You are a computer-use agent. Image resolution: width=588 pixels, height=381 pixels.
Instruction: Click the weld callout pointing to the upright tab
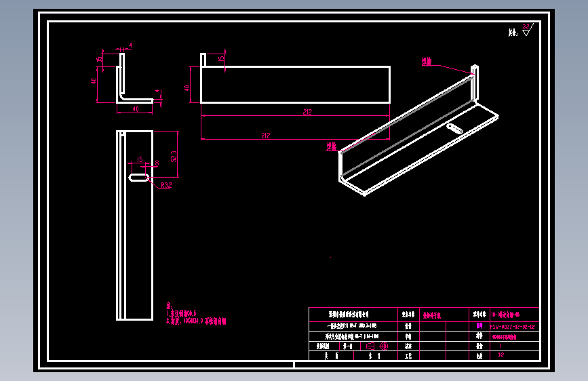[427, 62]
